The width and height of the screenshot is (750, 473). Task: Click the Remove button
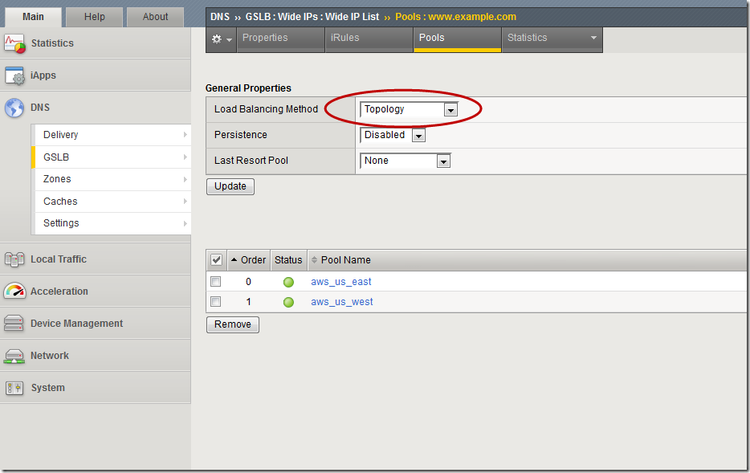(232, 325)
